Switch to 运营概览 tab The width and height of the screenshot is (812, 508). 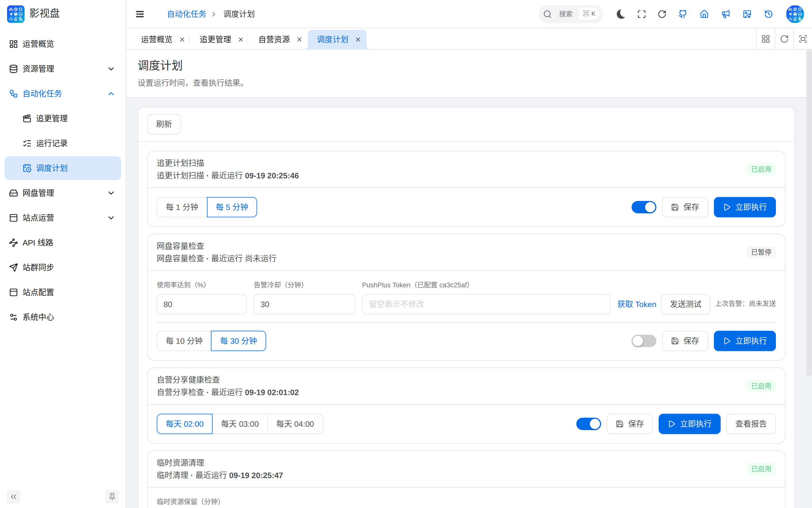click(x=156, y=40)
